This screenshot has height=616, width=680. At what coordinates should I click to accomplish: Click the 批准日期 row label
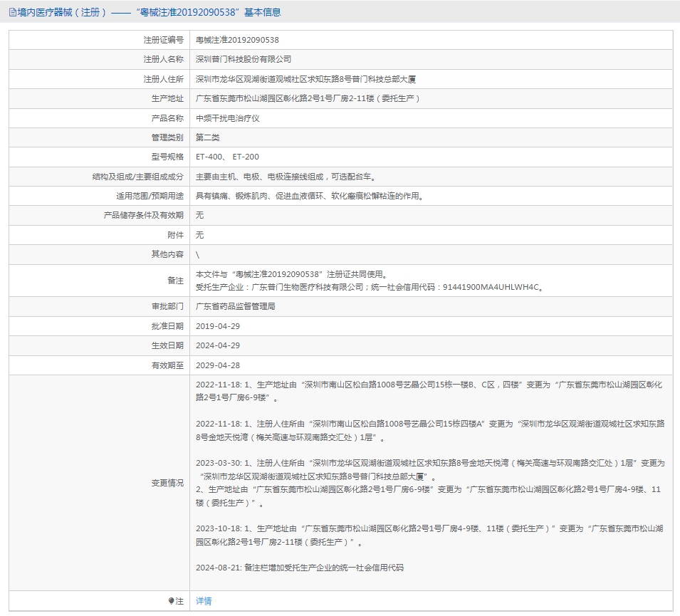coord(167,326)
